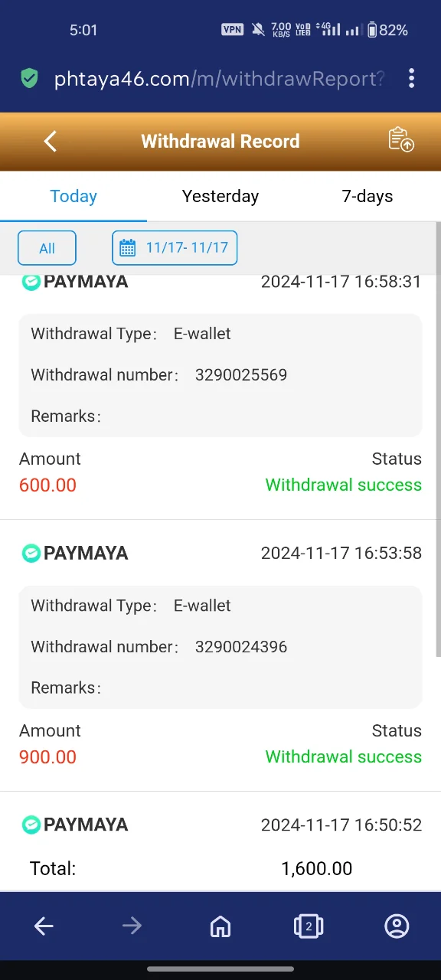
Task: Switch to the Yesterday tab
Action: coord(220,196)
